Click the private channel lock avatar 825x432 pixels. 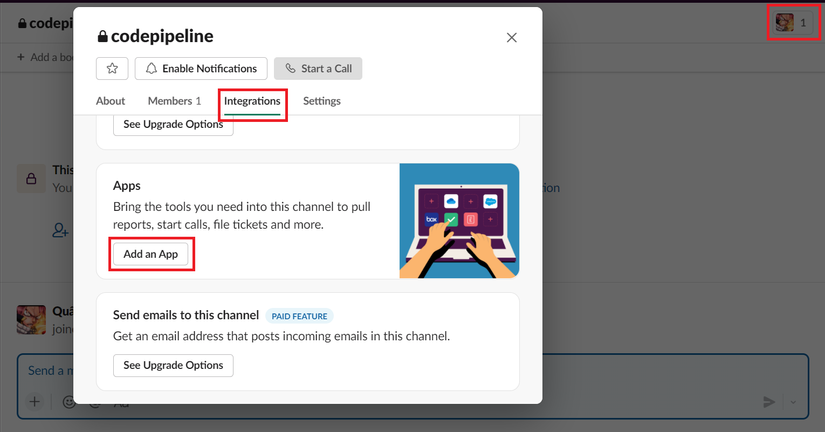coord(31,179)
